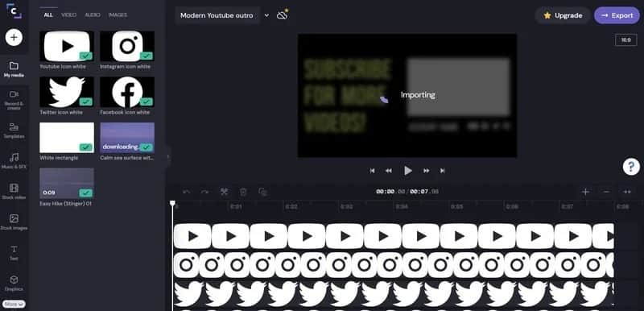Switch to the VIDEO media tab
The width and height of the screenshot is (644, 311).
click(68, 15)
